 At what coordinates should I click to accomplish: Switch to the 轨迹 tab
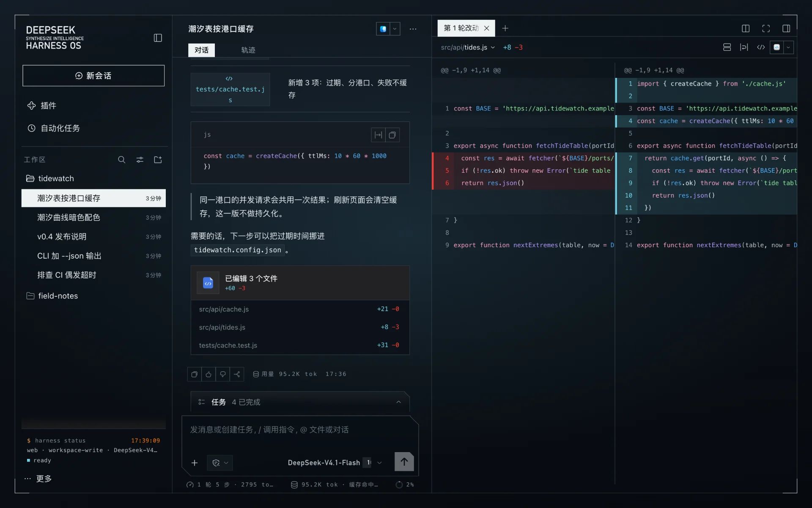[248, 50]
